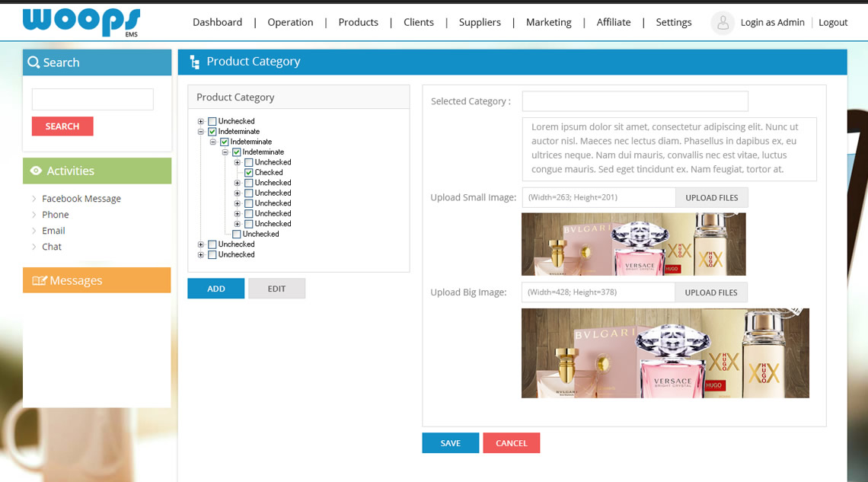The height and width of the screenshot is (482, 868).
Task: Open the Facebook Message activity
Action: tap(81, 199)
